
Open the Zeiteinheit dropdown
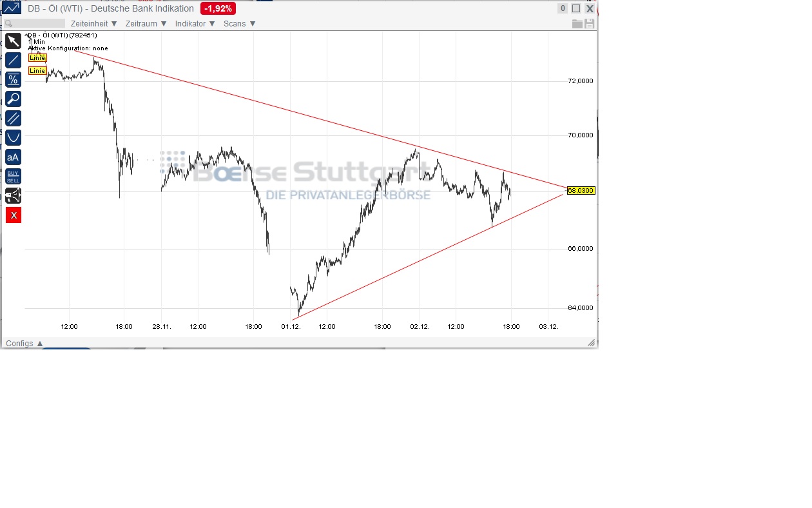tap(93, 23)
